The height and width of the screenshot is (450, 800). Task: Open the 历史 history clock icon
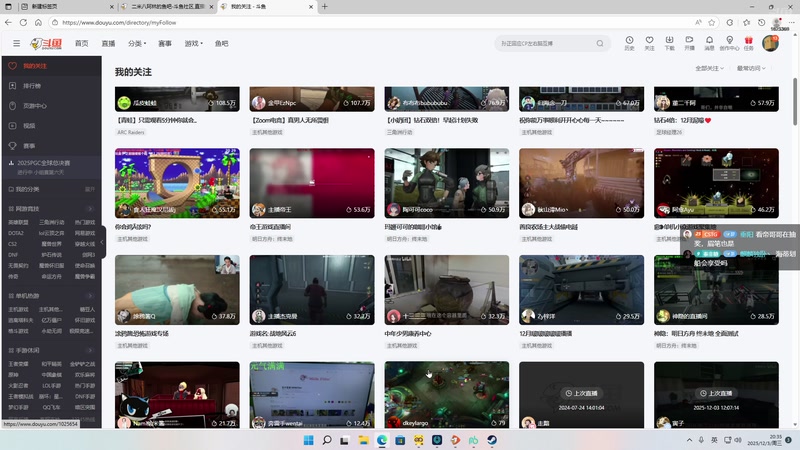[629, 43]
